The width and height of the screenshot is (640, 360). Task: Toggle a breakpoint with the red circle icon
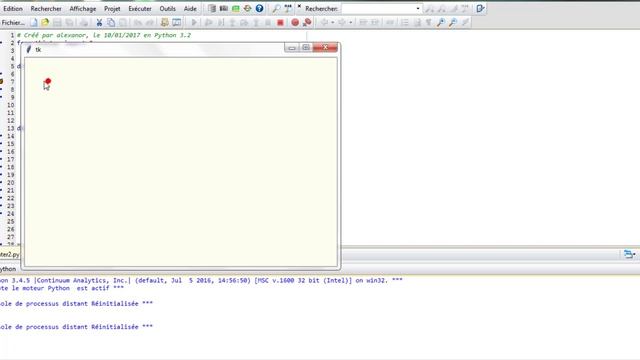tap(295, 22)
